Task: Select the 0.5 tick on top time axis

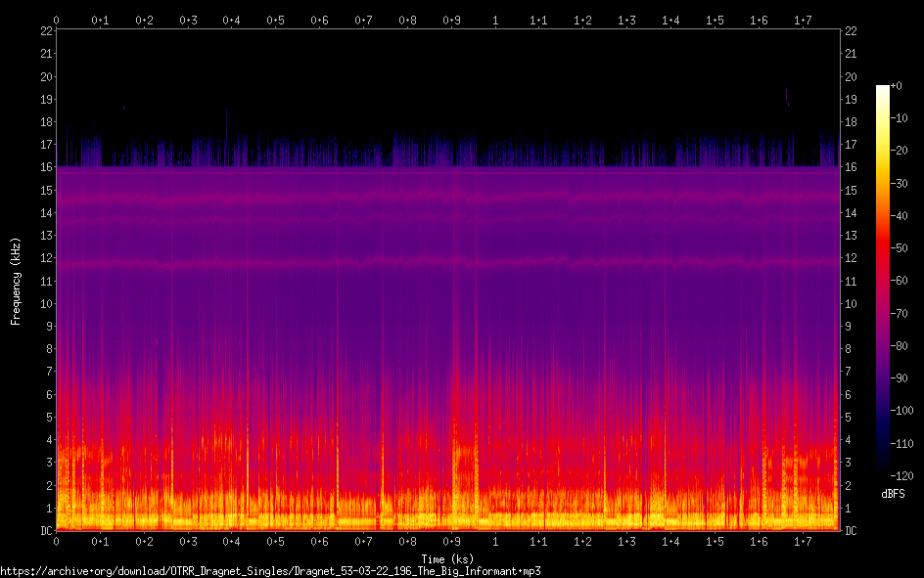Action: click(276, 20)
